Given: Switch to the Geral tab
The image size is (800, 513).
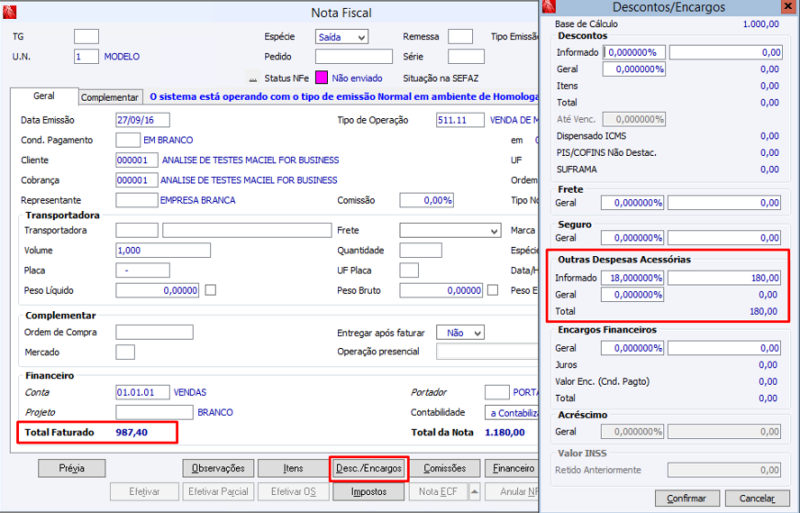Looking at the screenshot, I should click(x=44, y=96).
